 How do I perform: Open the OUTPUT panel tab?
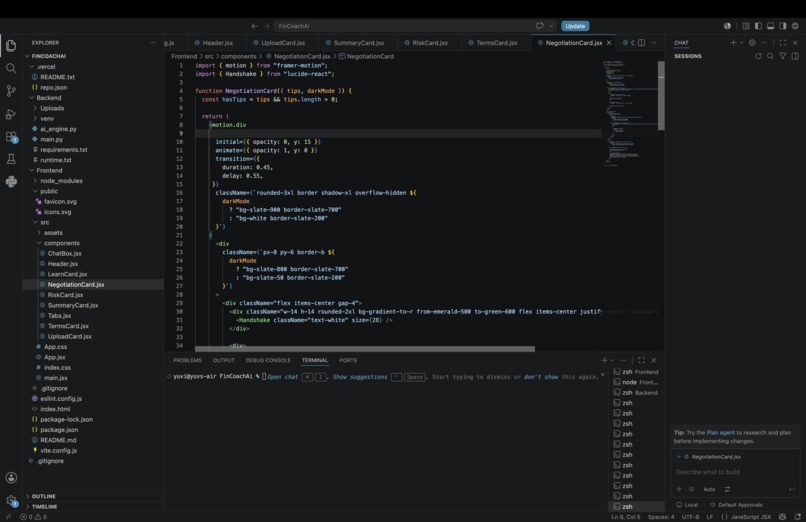(224, 360)
